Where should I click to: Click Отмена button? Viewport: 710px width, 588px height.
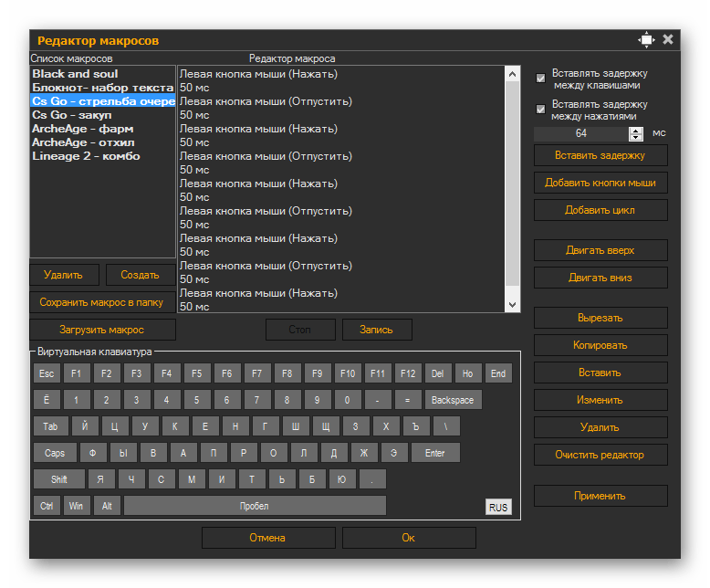[268, 538]
